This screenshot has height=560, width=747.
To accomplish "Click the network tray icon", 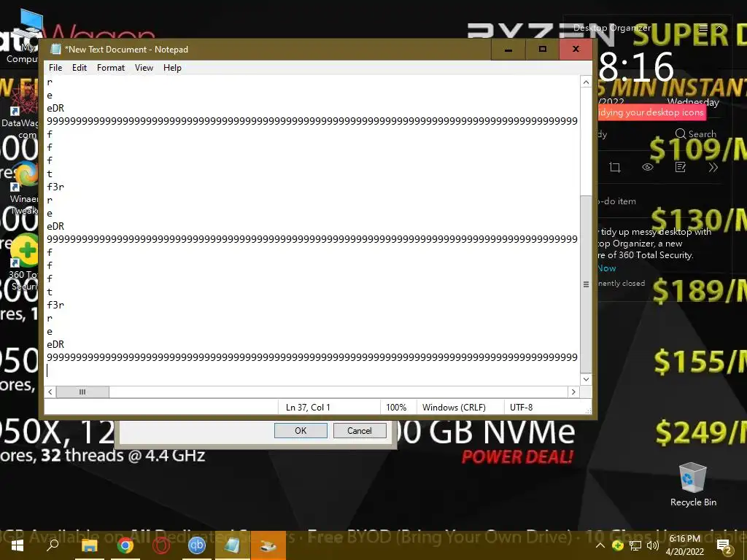I will point(635,545).
